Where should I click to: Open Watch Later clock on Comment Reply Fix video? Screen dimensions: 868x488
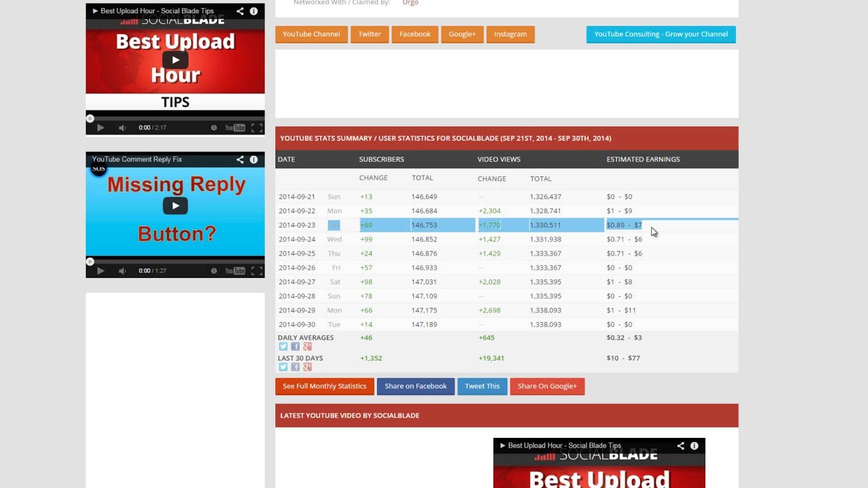click(214, 270)
